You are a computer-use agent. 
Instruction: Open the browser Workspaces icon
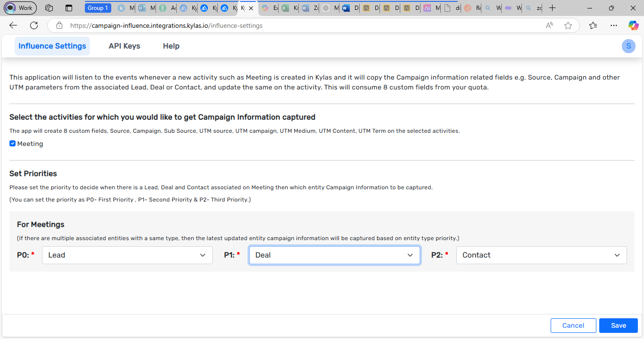point(49,8)
